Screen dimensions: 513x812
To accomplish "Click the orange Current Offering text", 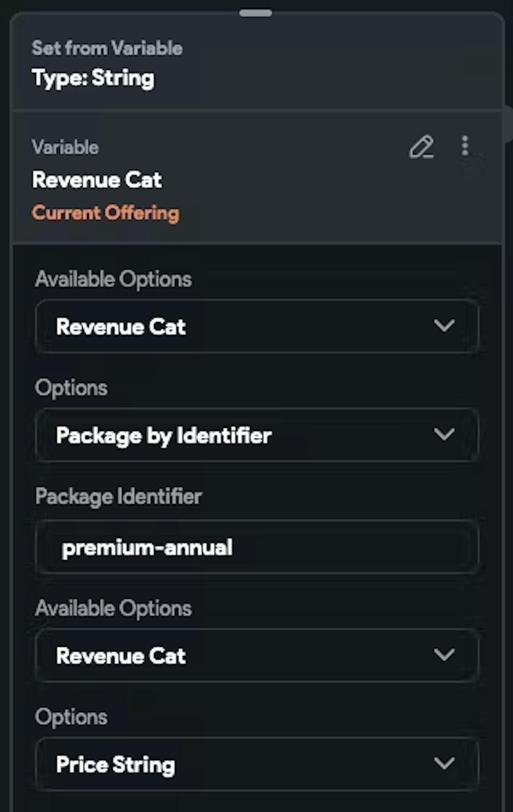I will point(106,212).
